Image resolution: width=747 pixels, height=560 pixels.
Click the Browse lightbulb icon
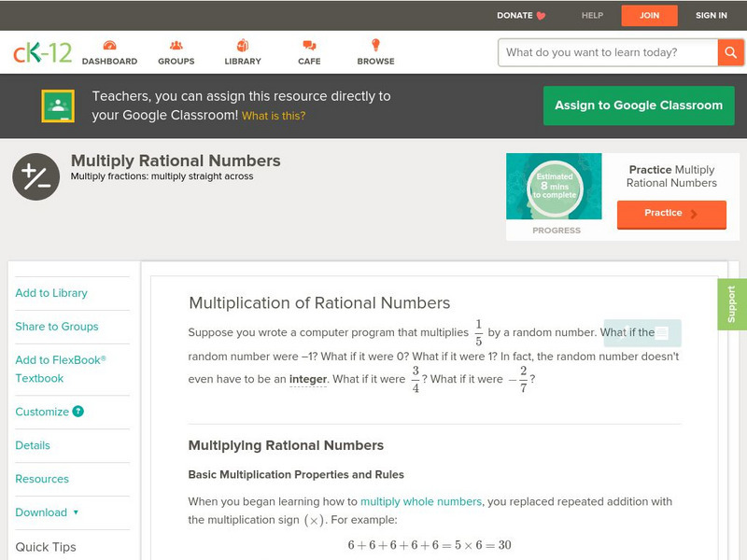(x=375, y=46)
